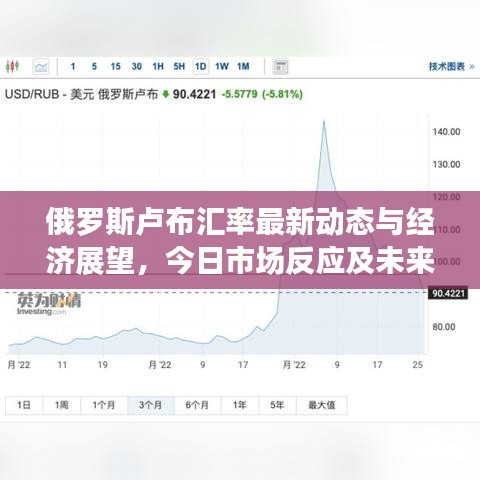Viewport: 480px width, 480px height.
Task: Click the Investing.com watermark logo
Action: [x=49, y=304]
